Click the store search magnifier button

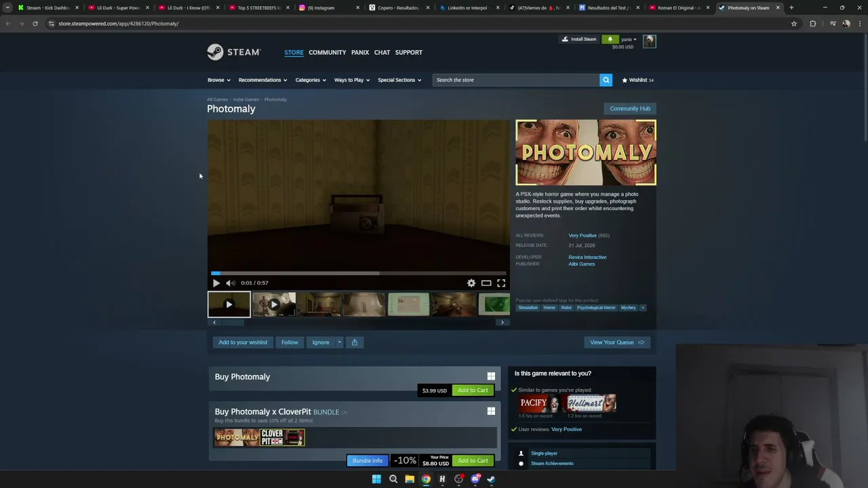click(606, 80)
